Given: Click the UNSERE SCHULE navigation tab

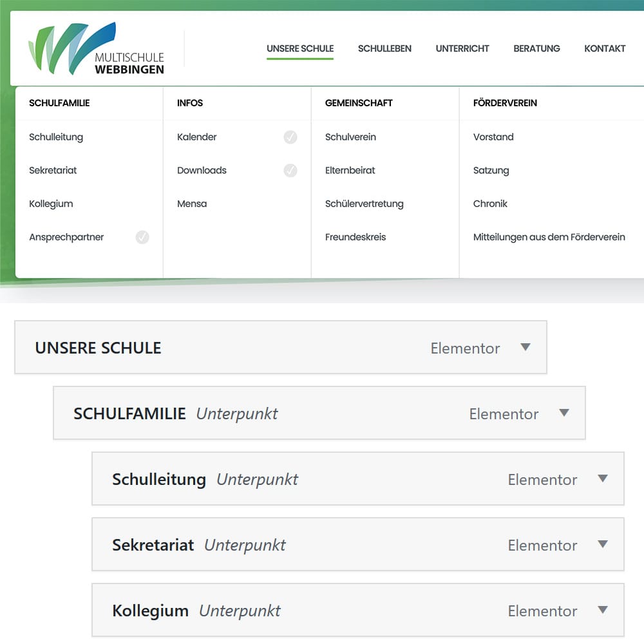Looking at the screenshot, I should 300,48.
